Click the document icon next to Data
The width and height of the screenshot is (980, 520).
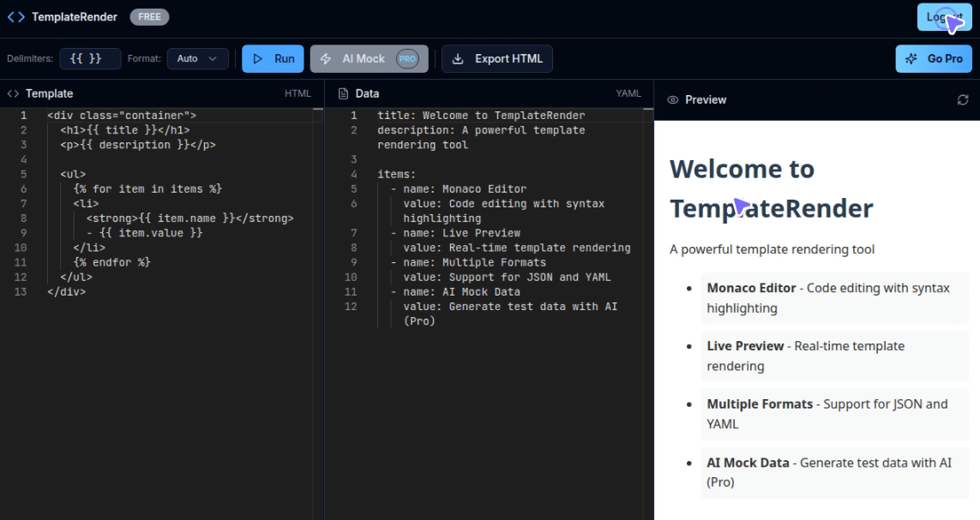341,93
